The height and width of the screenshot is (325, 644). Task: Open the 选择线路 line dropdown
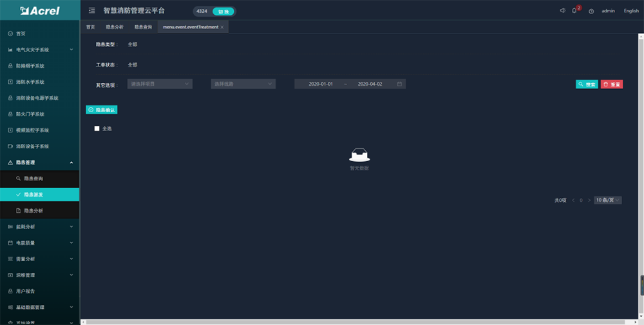(243, 84)
